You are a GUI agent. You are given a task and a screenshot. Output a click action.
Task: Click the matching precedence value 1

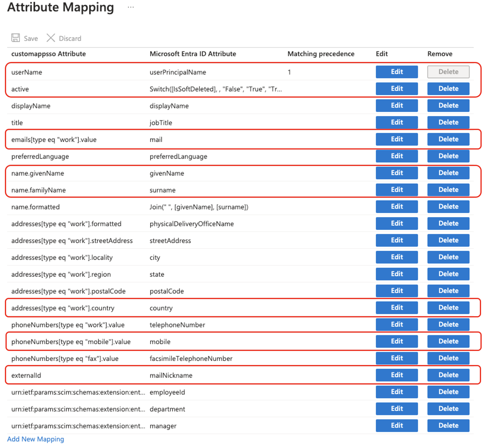click(289, 72)
